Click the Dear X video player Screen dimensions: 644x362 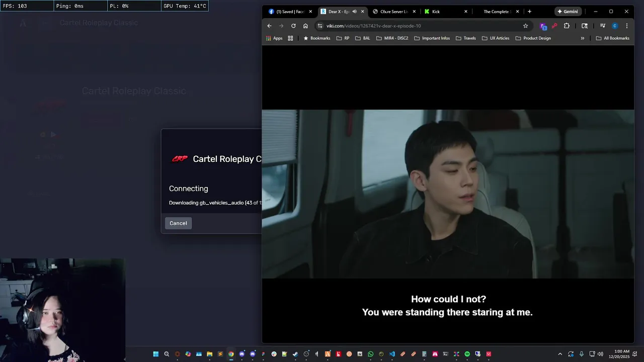pos(448,194)
